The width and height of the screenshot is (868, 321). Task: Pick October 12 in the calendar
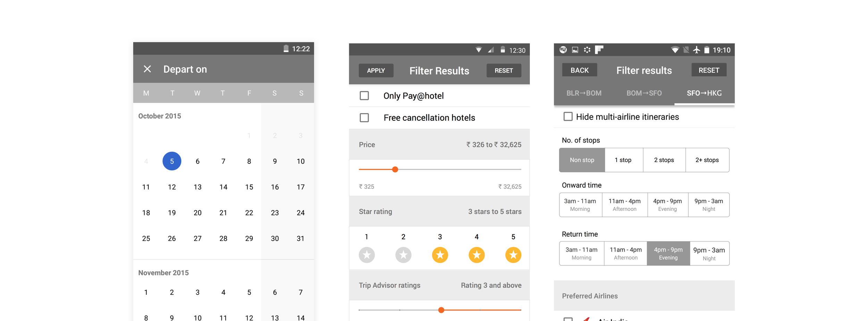pyautogui.click(x=172, y=187)
